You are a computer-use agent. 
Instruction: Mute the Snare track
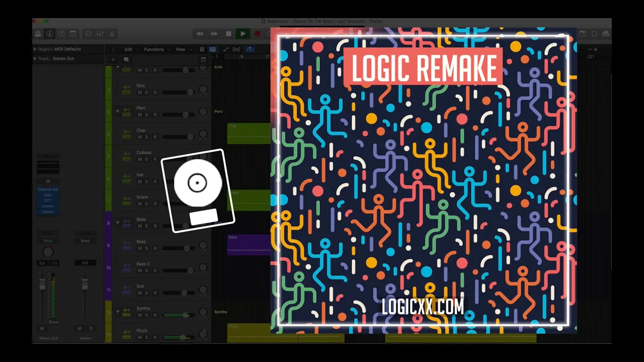[x=140, y=204]
